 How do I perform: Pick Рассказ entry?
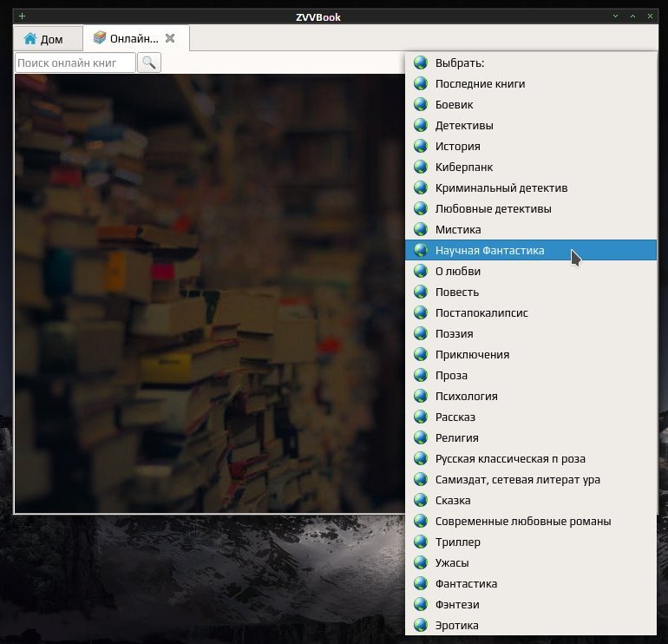[x=531, y=417]
